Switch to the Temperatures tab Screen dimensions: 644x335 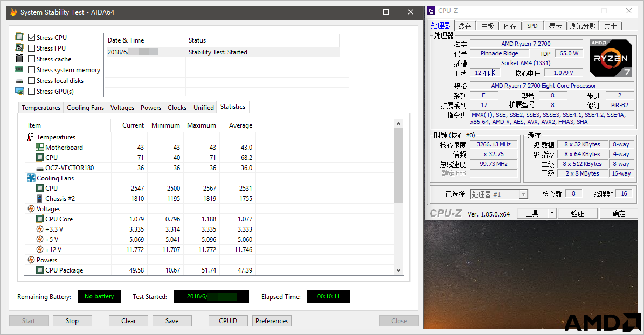point(41,108)
